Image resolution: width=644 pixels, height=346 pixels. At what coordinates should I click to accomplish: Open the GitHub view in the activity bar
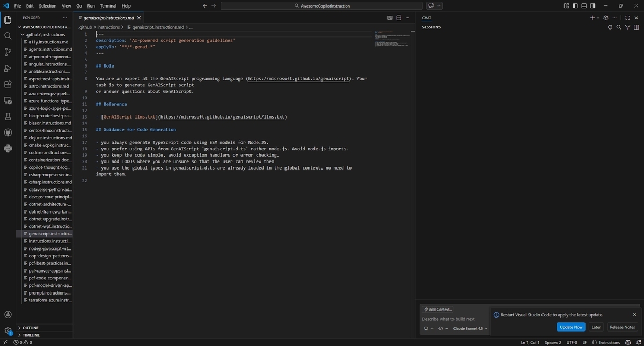(x=8, y=132)
